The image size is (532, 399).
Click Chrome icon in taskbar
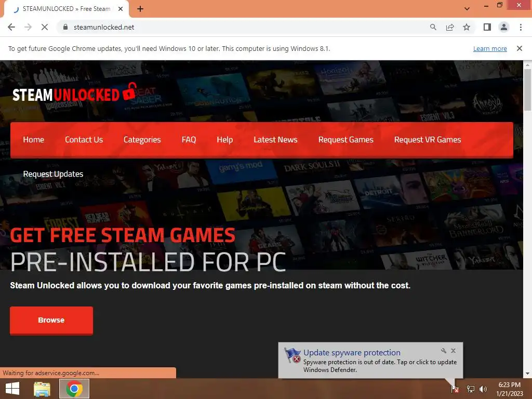coord(74,389)
